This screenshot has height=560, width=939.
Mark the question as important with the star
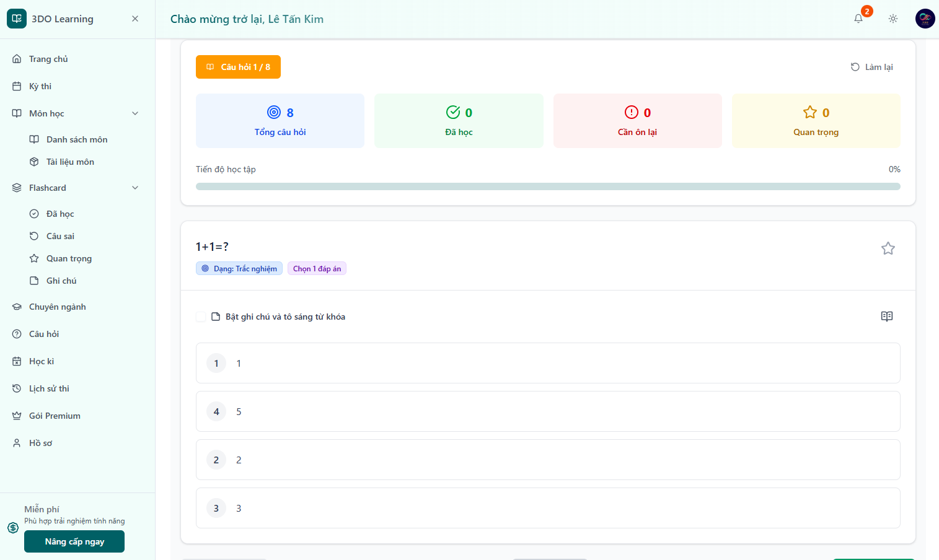[888, 248]
